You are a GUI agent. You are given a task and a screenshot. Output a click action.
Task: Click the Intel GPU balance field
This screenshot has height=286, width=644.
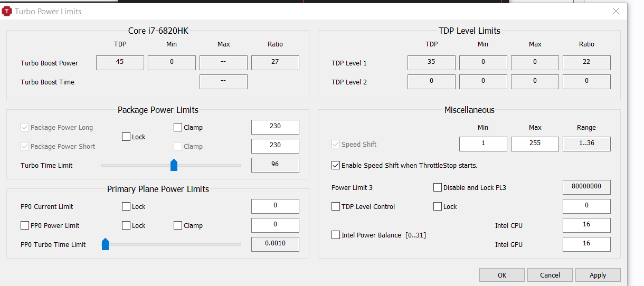click(x=586, y=244)
